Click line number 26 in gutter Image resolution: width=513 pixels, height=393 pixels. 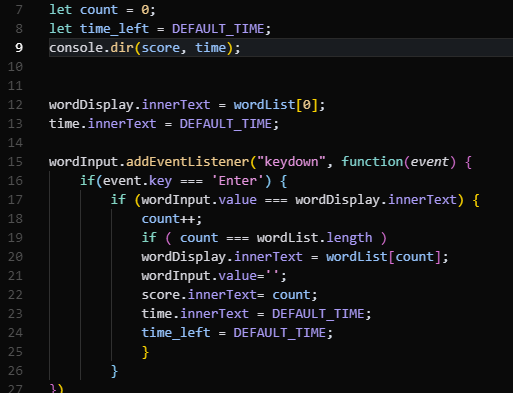[x=15, y=371]
